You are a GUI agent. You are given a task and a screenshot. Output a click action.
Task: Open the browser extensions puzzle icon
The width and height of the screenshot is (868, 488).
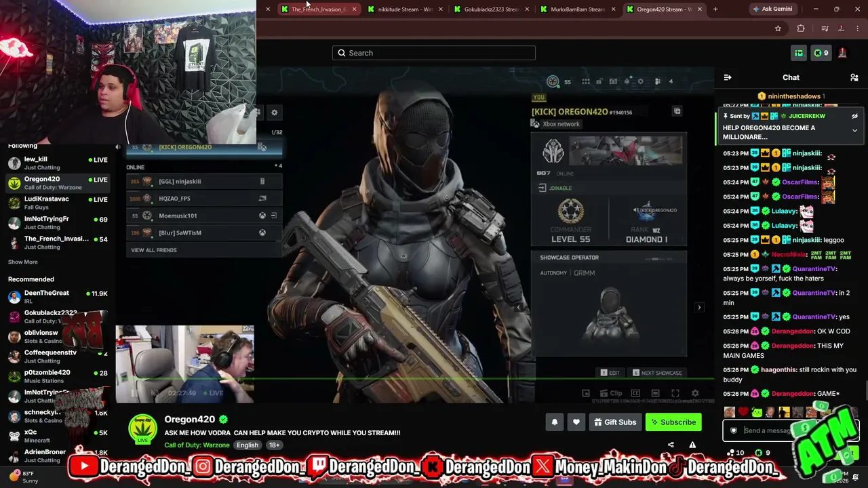pyautogui.click(x=801, y=28)
